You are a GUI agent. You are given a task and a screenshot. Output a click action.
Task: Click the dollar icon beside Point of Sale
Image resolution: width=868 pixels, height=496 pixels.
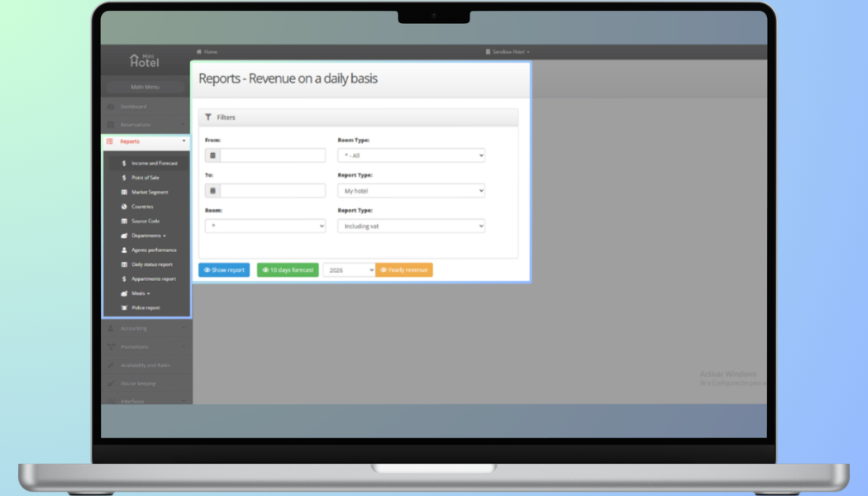pos(124,178)
